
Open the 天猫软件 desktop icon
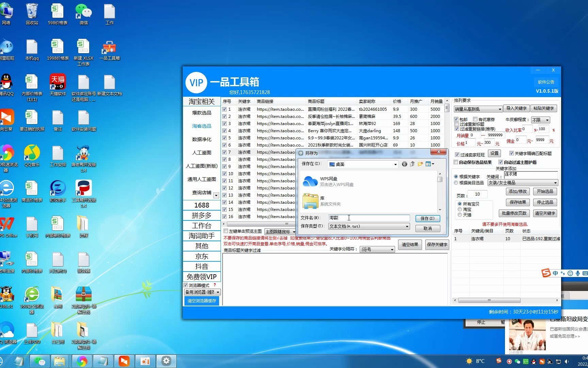58,85
